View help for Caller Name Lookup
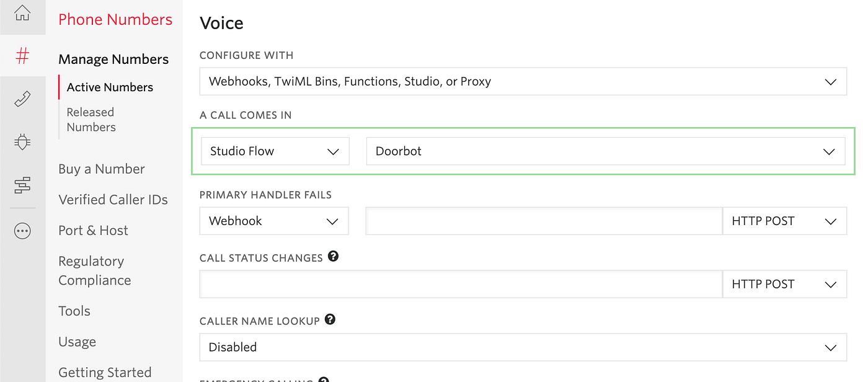The height and width of the screenshot is (382, 868). click(x=330, y=319)
